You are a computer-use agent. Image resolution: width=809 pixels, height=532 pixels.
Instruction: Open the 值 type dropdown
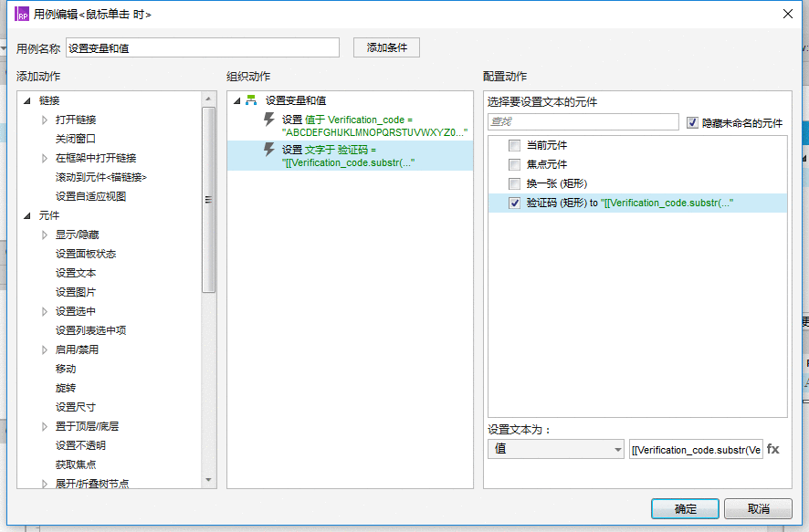556,449
